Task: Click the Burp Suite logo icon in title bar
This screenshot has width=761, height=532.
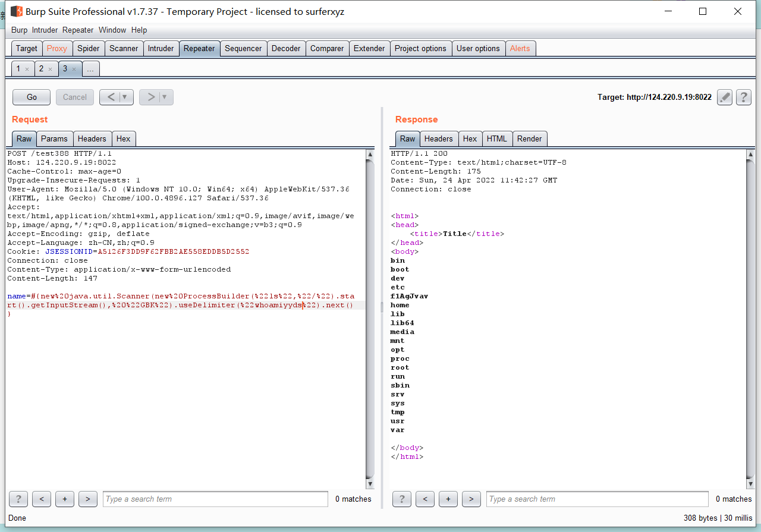Action: pyautogui.click(x=17, y=11)
